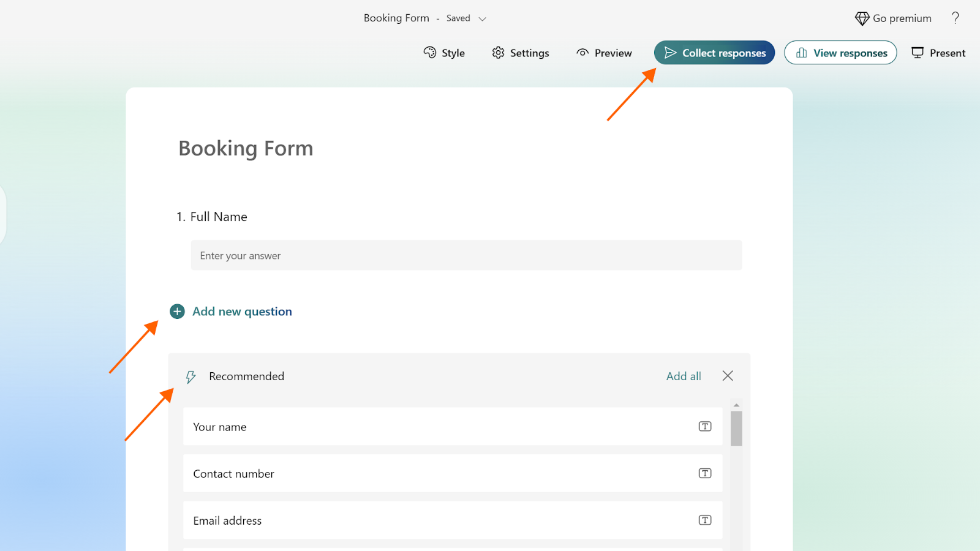Click the Style palette icon
The width and height of the screenshot is (980, 551).
pos(430,53)
